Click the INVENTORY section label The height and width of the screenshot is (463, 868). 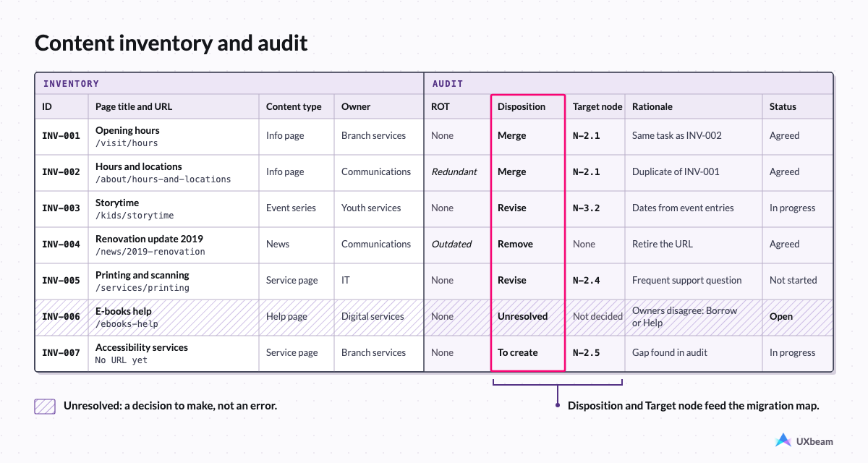pyautogui.click(x=71, y=84)
